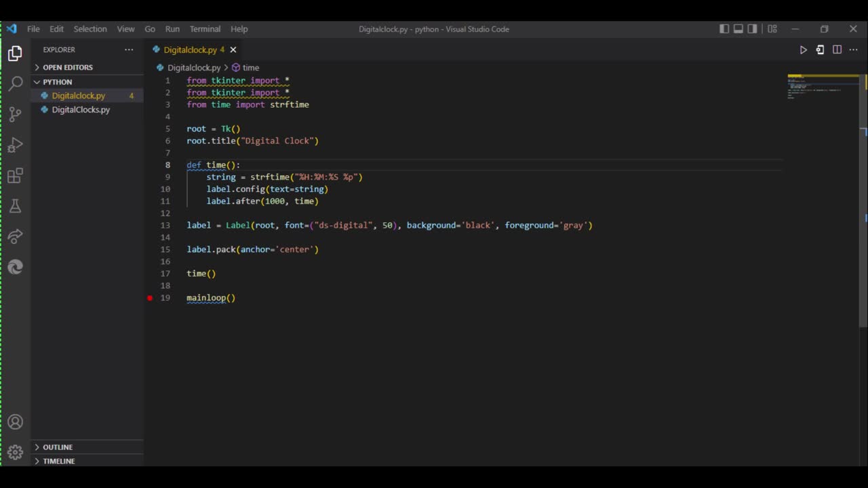Click 'def time():' on line 8
Viewport: 868px width, 488px height.
[x=214, y=165]
